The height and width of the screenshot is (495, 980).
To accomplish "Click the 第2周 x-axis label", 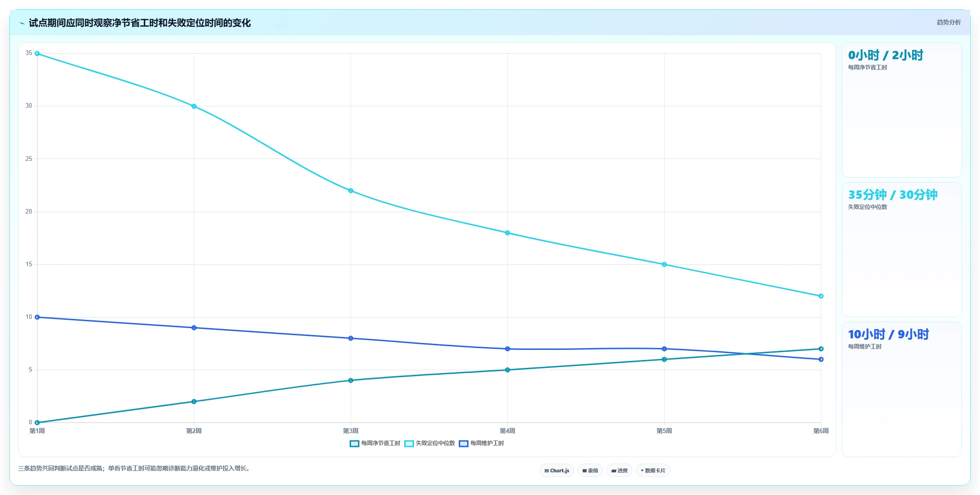I will (194, 431).
